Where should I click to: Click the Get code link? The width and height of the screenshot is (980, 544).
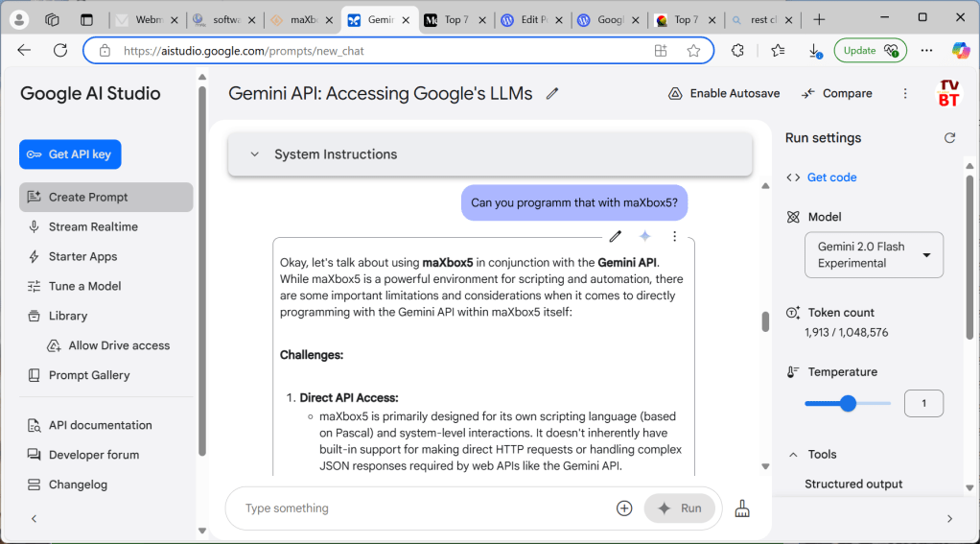click(831, 177)
